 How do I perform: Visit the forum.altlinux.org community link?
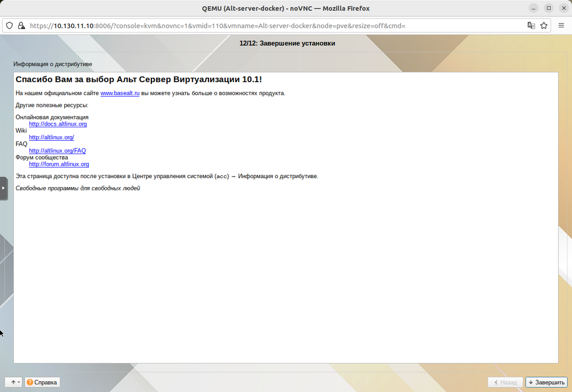tap(59, 164)
